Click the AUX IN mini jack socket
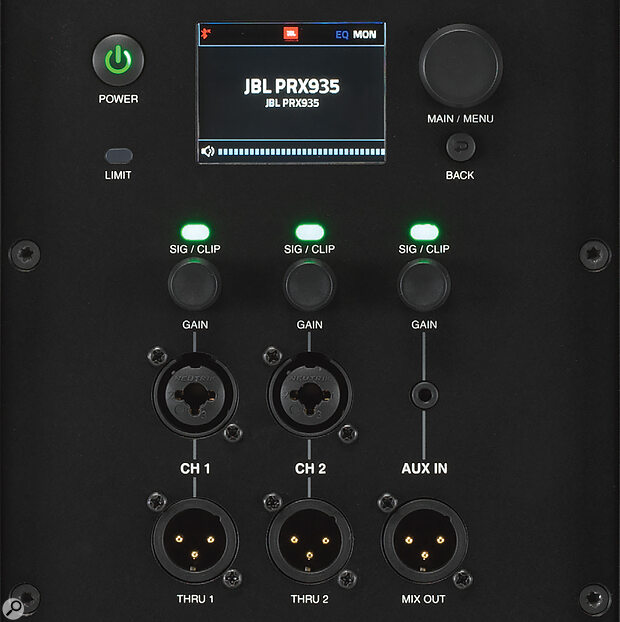Viewport: 620px width, 622px height. point(424,395)
